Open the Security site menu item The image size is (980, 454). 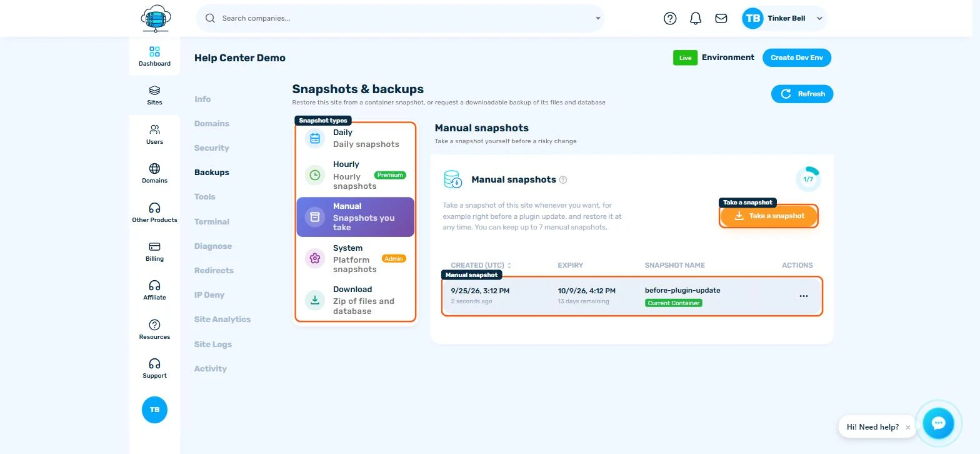[212, 148]
